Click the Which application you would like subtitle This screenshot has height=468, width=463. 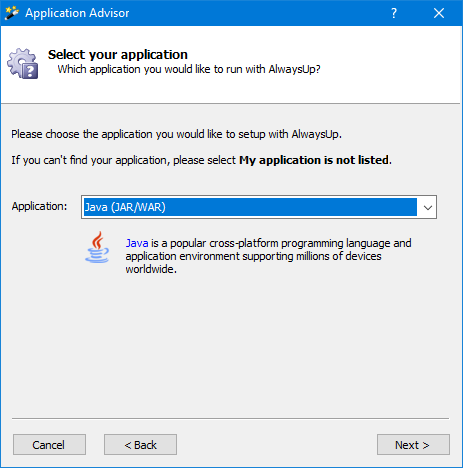[189, 69]
